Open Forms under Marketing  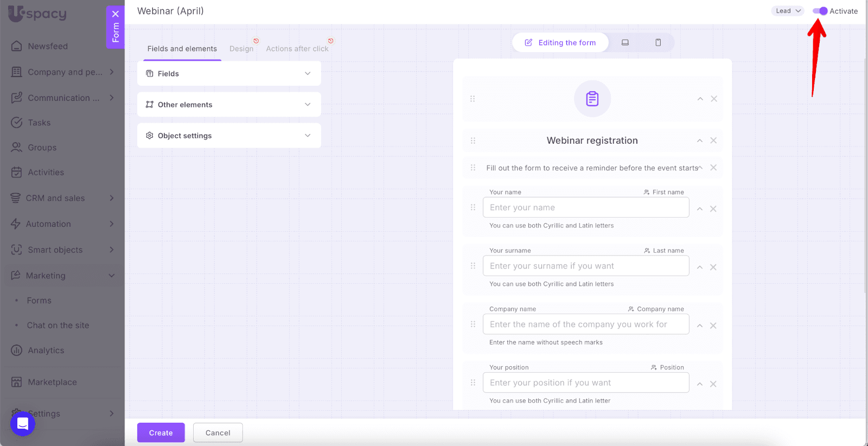point(39,301)
